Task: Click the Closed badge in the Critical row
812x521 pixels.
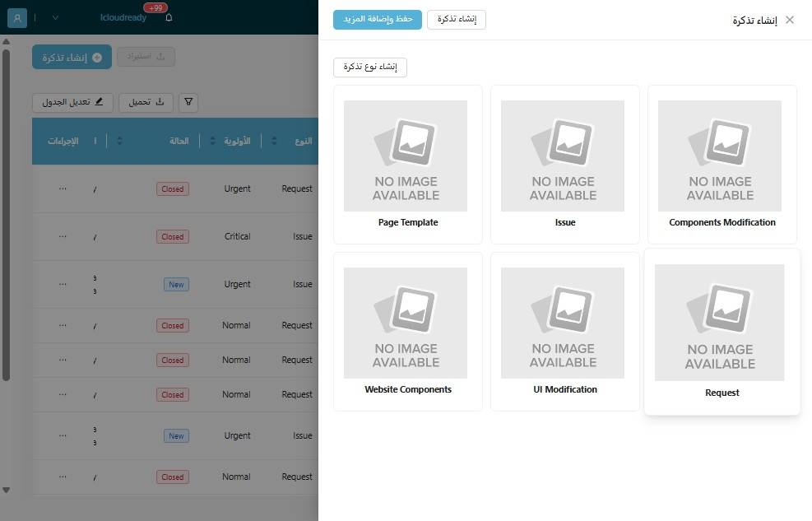Action: click(x=173, y=237)
